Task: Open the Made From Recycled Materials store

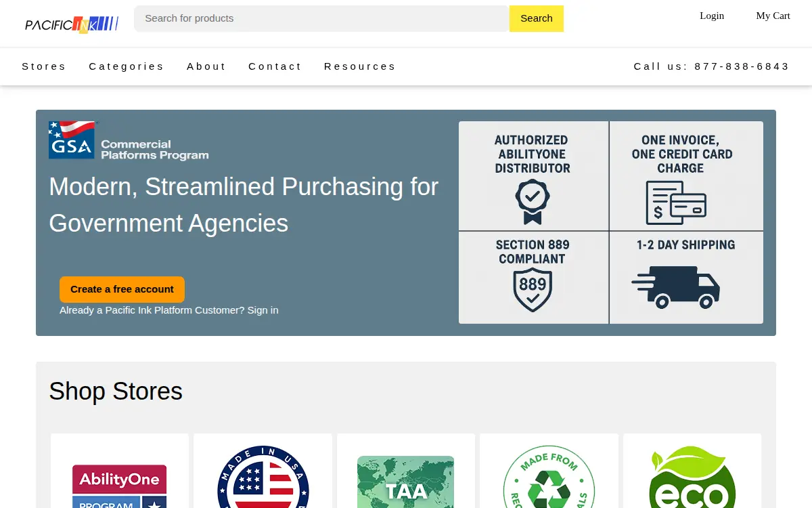Action: pos(549,471)
